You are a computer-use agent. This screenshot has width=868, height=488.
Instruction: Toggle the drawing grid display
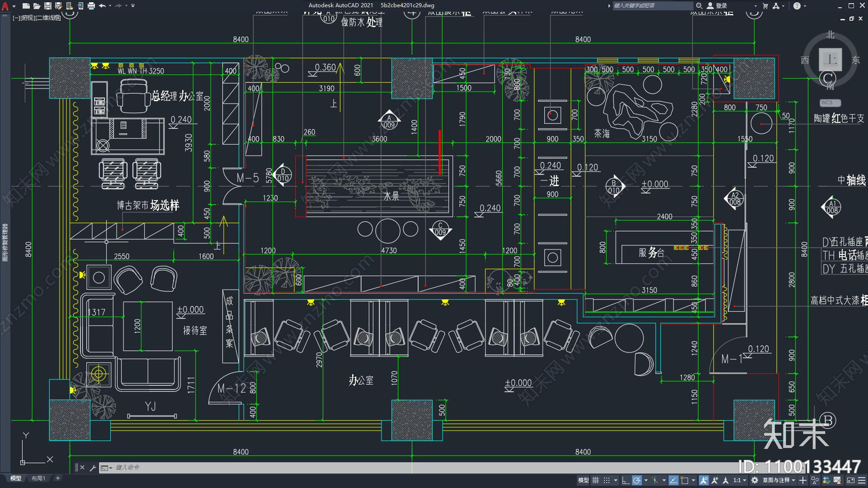pos(595,480)
